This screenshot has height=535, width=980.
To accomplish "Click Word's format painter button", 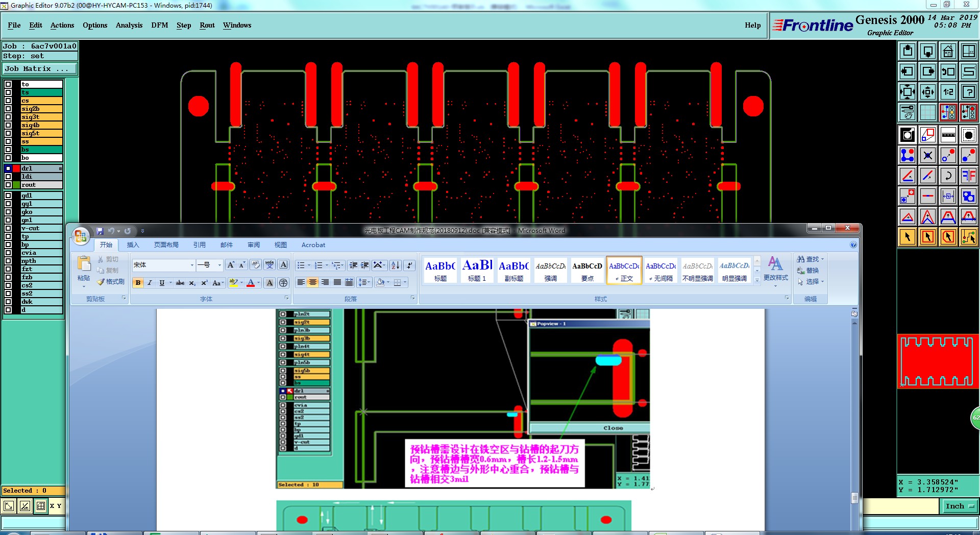I will tap(111, 282).
